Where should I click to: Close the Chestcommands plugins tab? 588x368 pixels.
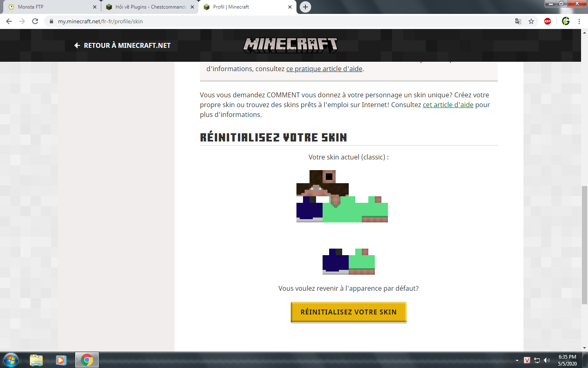[192, 7]
